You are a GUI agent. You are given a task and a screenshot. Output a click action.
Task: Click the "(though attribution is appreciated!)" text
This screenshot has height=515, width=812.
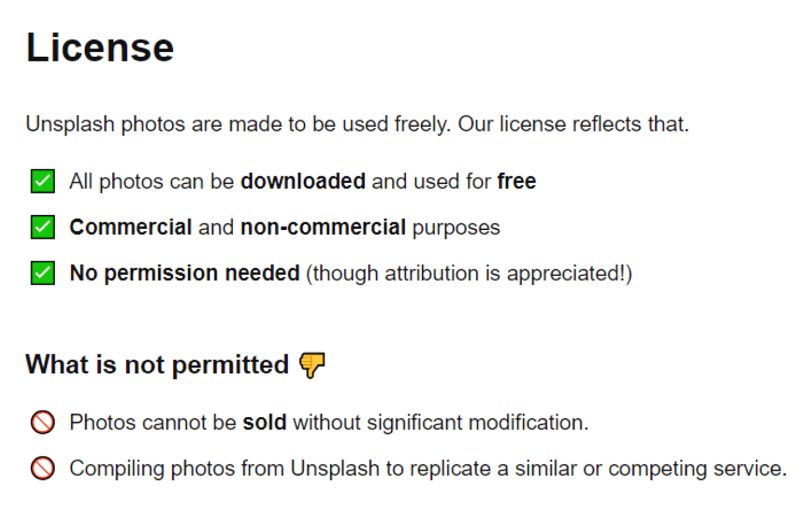tap(469, 273)
